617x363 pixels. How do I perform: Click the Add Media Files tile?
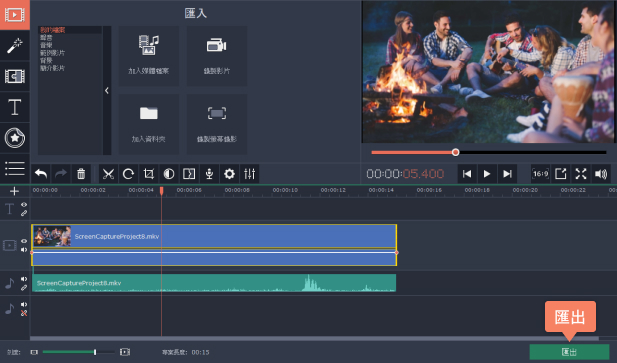(149, 56)
